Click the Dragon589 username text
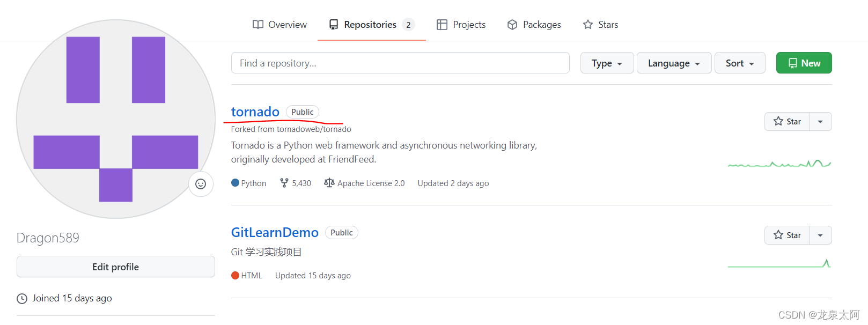The image size is (868, 325). [x=48, y=238]
